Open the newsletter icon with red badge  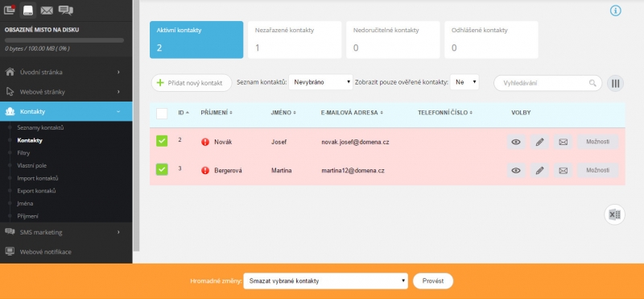tap(9, 10)
